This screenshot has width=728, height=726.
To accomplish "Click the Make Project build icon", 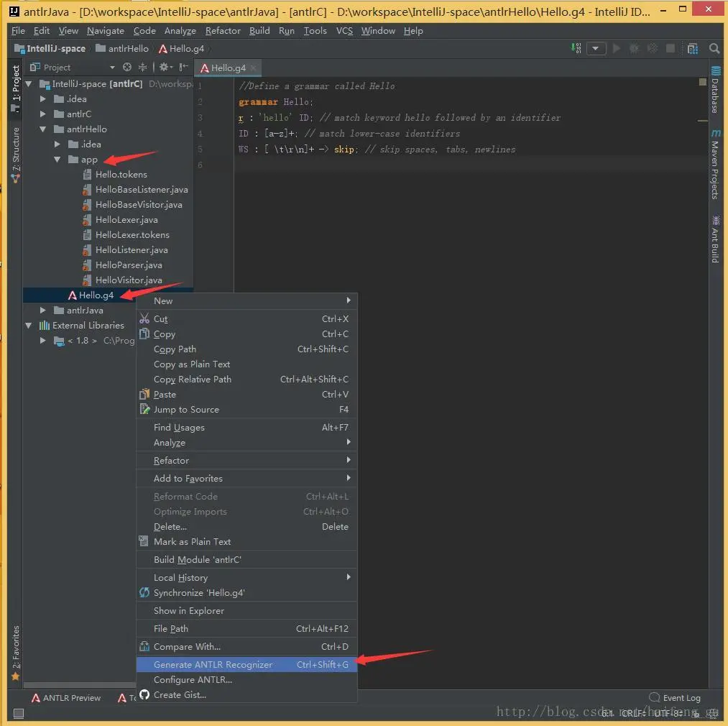I will (x=576, y=48).
